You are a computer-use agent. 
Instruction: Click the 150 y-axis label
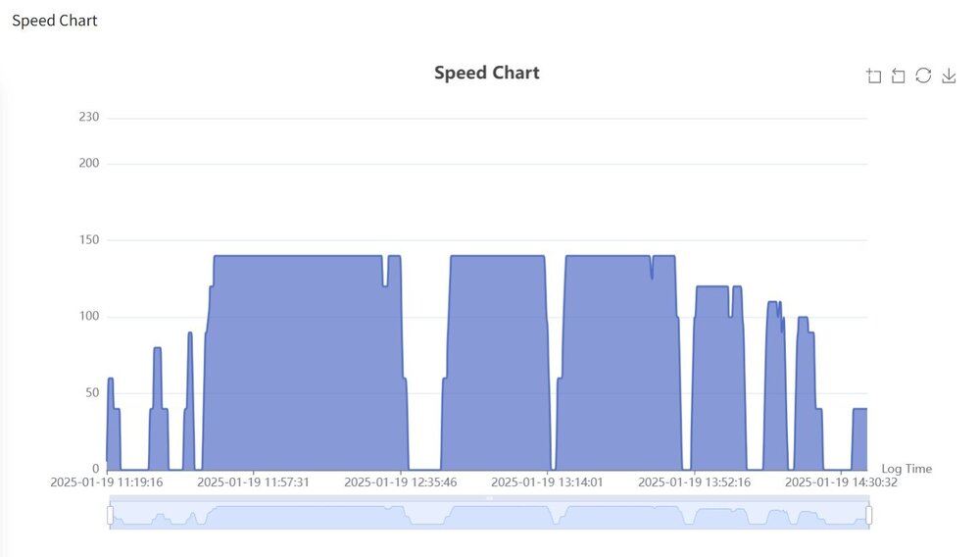click(89, 240)
